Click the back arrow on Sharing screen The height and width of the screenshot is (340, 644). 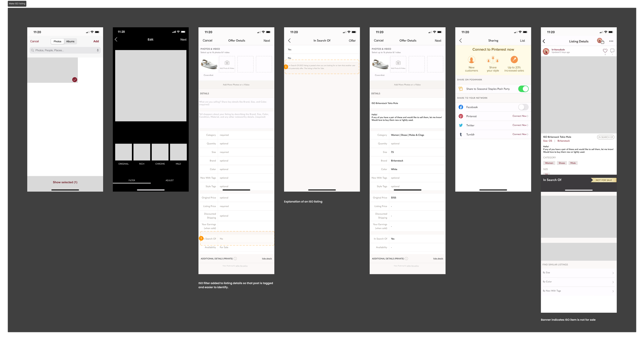pos(461,40)
